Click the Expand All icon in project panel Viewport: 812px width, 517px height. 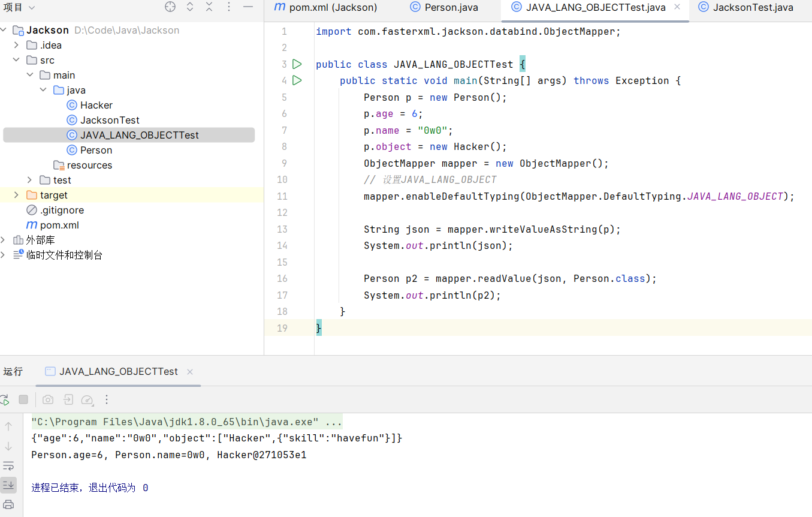tap(190, 7)
